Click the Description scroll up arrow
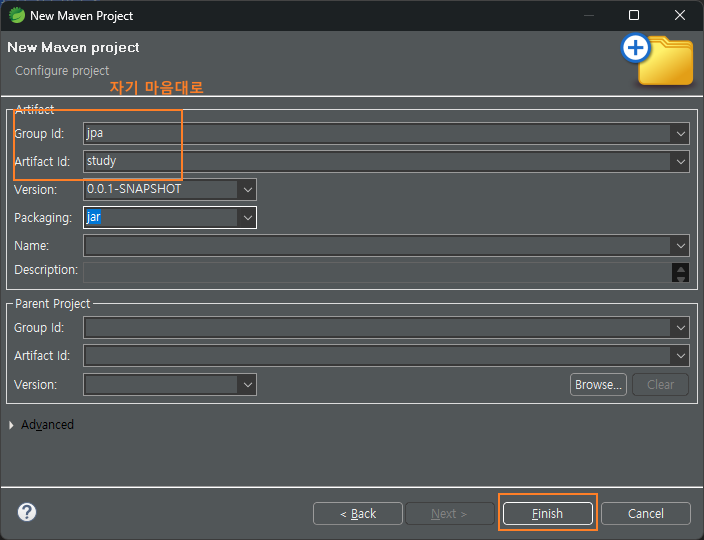This screenshot has height=540, width=704. coord(680,269)
